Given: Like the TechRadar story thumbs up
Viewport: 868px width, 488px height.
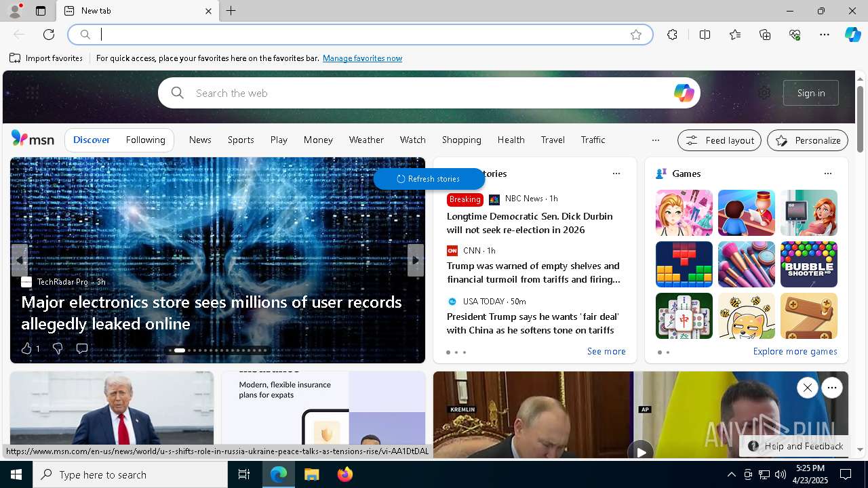Looking at the screenshot, I should click(26, 348).
